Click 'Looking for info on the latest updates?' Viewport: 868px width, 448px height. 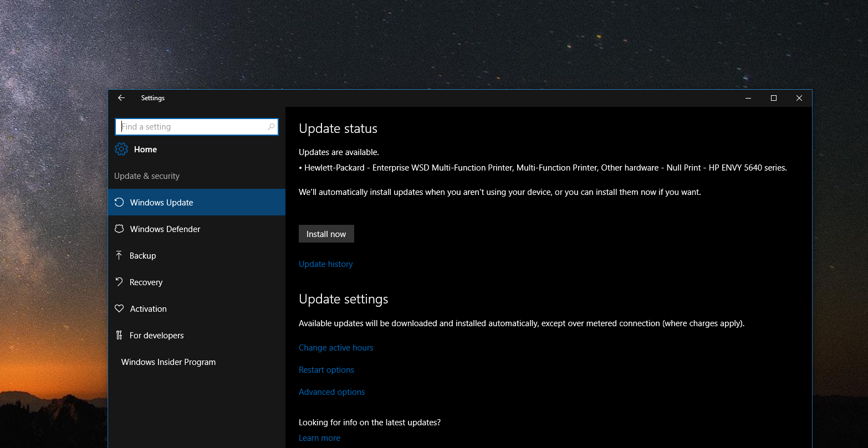(370, 423)
